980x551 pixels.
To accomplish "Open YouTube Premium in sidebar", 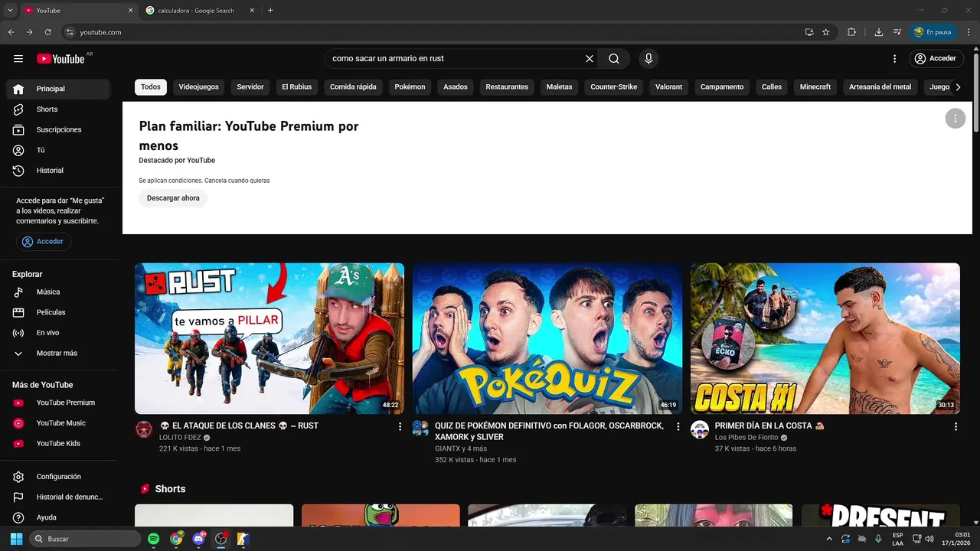I will 59,403.
